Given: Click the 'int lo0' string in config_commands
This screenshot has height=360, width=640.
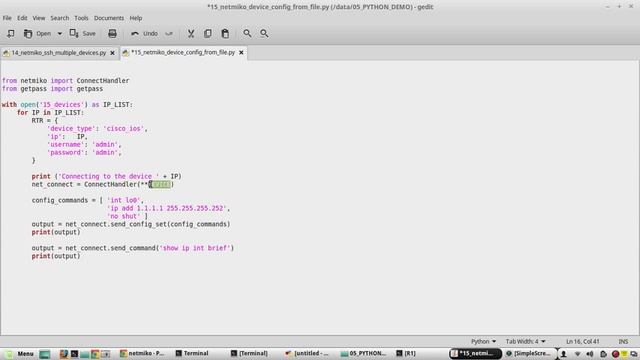Looking at the screenshot, I should pyautogui.click(x=124, y=200).
